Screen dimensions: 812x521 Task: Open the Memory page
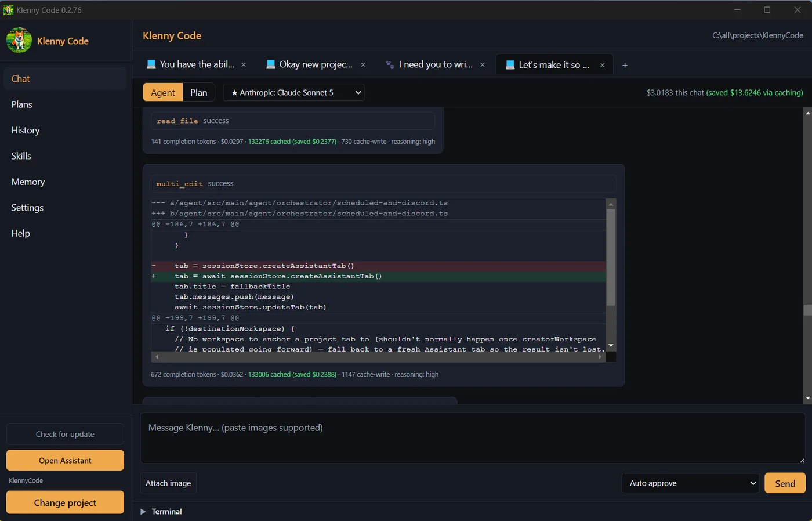[65, 182]
